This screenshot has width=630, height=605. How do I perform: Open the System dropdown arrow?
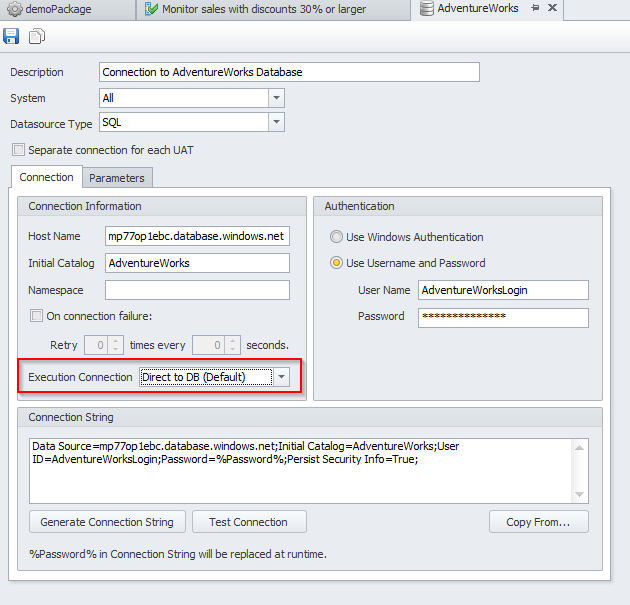(x=276, y=98)
